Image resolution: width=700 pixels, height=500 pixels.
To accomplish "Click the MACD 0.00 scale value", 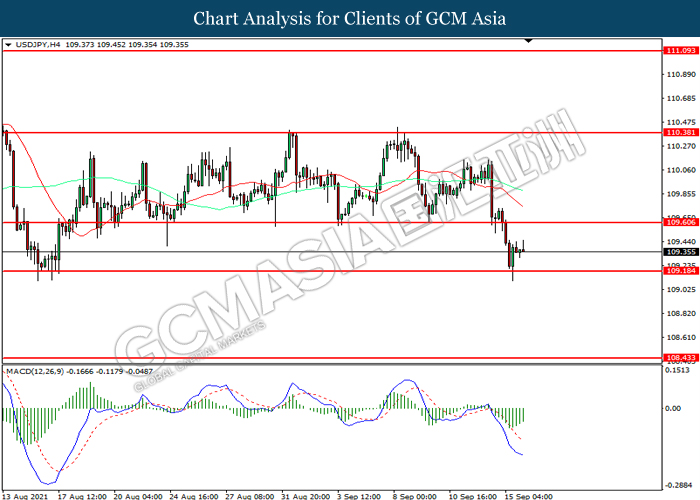I will click(x=673, y=408).
